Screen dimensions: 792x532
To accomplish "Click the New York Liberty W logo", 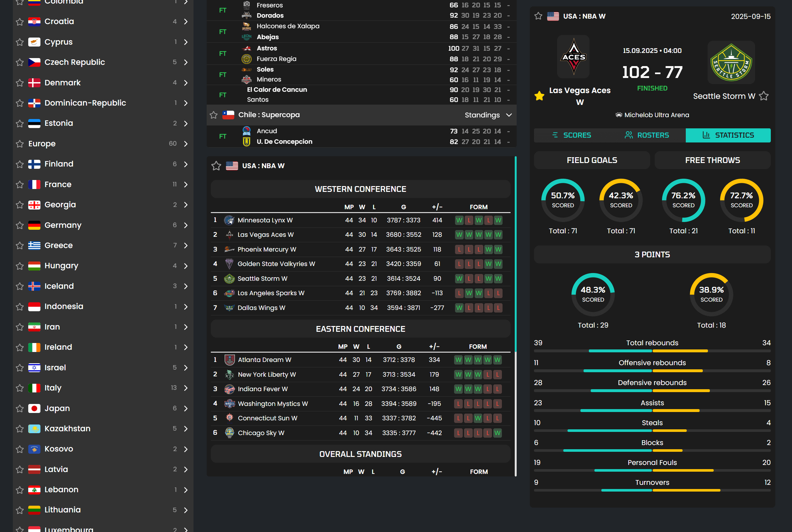I will coord(229,374).
